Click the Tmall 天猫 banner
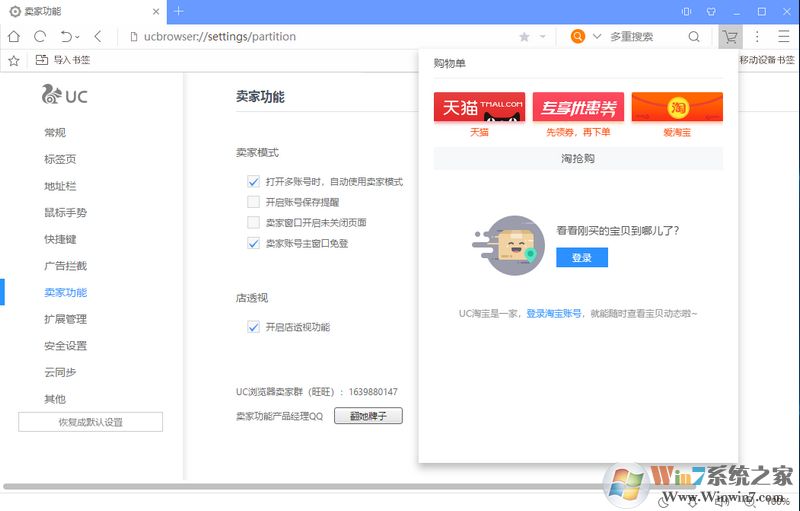Viewport: 800px width, 511px height. (479, 107)
